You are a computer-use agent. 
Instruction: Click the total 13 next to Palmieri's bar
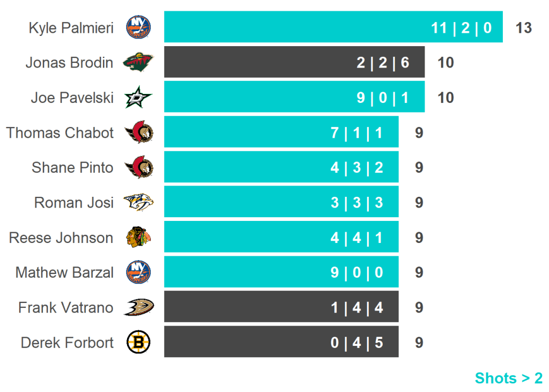[523, 27]
